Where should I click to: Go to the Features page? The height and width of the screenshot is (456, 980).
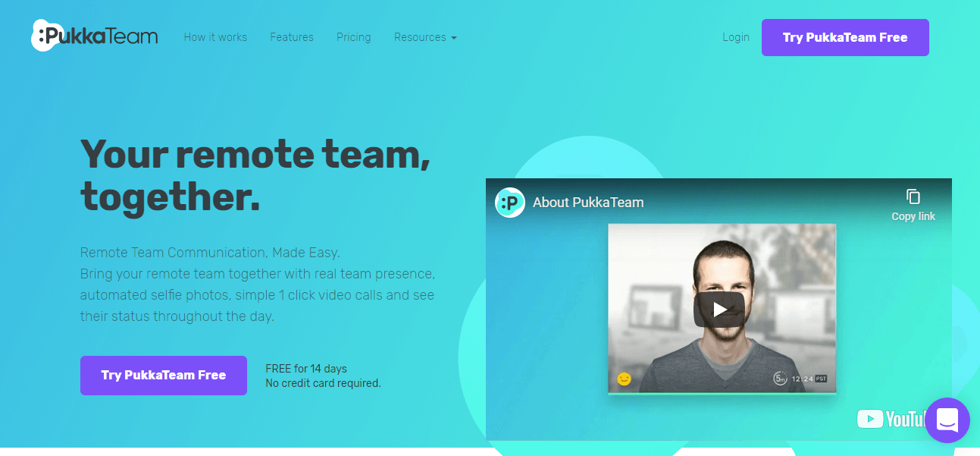click(292, 37)
